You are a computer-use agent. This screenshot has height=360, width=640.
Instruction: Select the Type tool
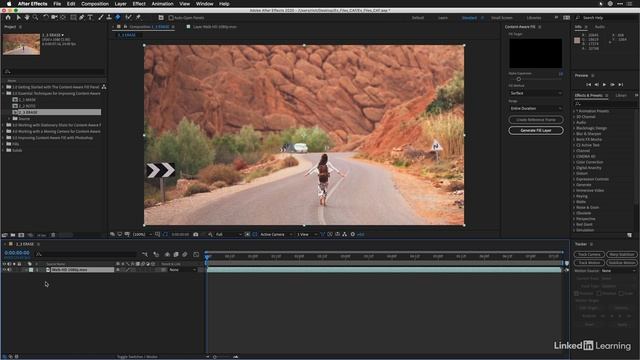[x=90, y=18]
